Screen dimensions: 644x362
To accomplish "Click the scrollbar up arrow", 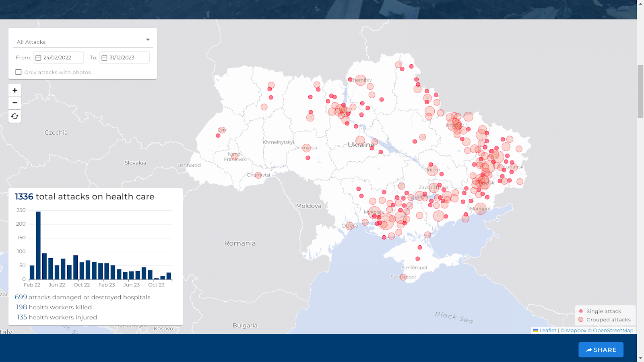I will pyautogui.click(x=640, y=4).
